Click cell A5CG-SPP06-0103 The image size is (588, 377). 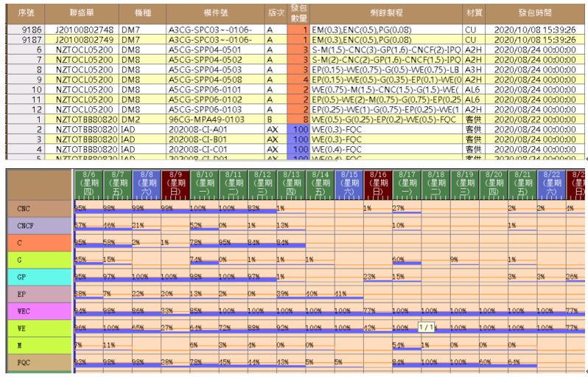pyautogui.click(x=215, y=109)
